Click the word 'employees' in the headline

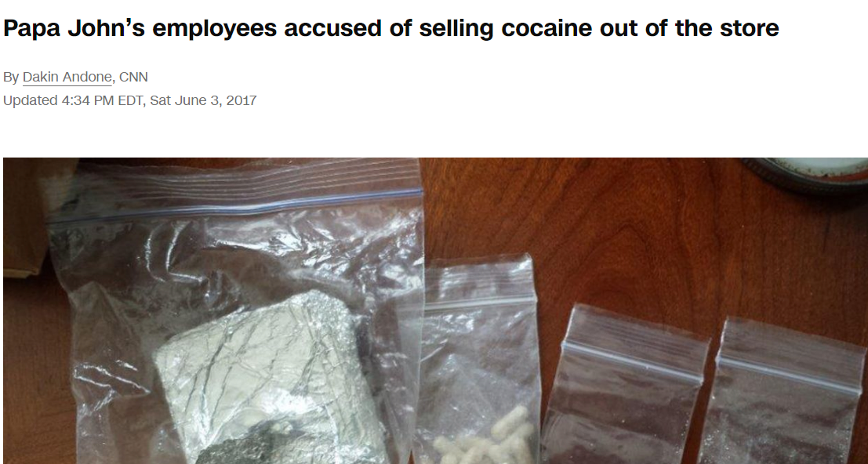tap(214, 29)
